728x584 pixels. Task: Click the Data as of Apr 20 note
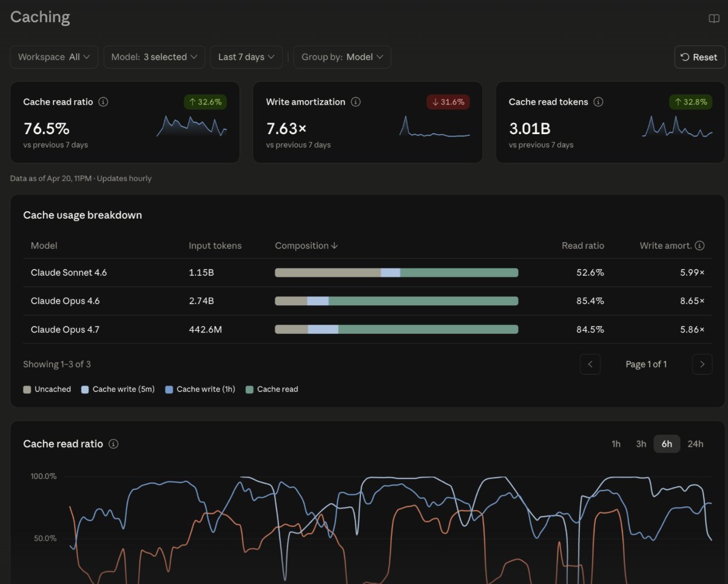(x=81, y=178)
